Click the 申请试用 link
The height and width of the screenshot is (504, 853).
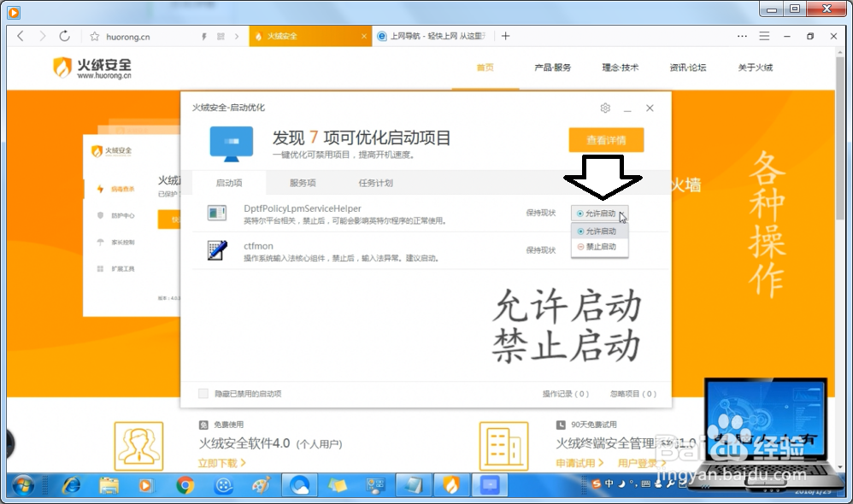[579, 463]
